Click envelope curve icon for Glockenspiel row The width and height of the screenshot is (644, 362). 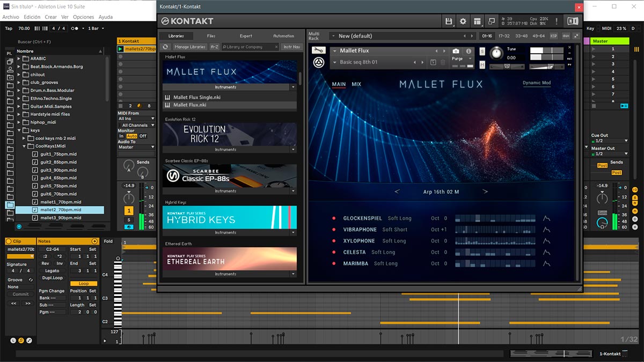(x=547, y=218)
